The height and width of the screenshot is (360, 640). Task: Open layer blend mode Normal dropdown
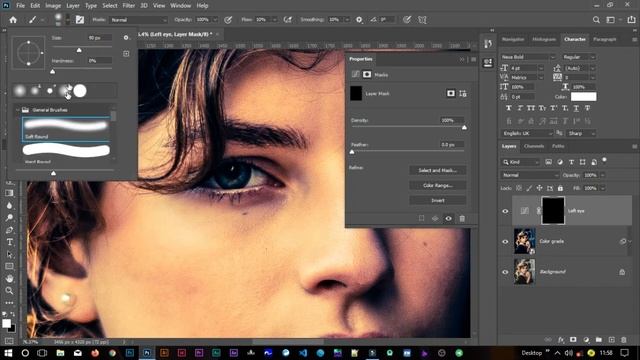(530, 175)
